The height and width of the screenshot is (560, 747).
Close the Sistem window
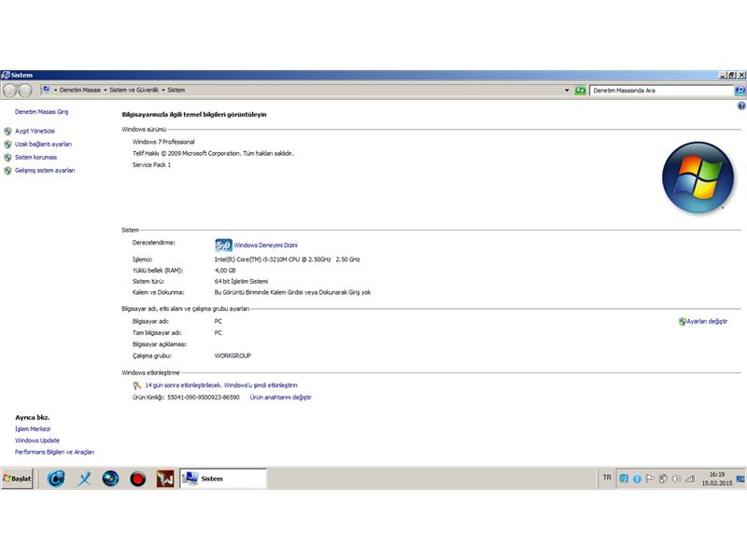(x=741, y=76)
